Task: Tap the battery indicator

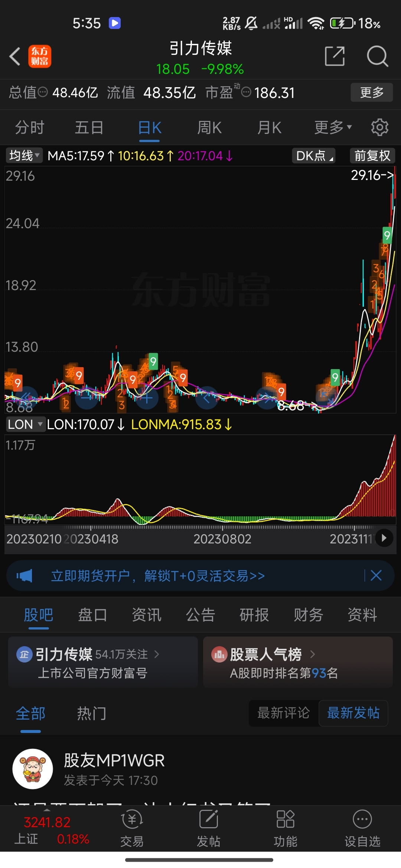Action: tap(342, 23)
